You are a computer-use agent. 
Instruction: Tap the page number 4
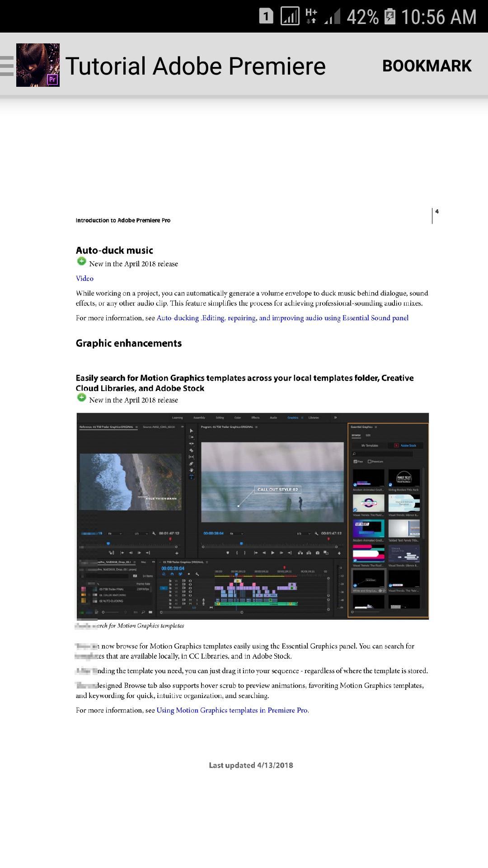click(437, 212)
